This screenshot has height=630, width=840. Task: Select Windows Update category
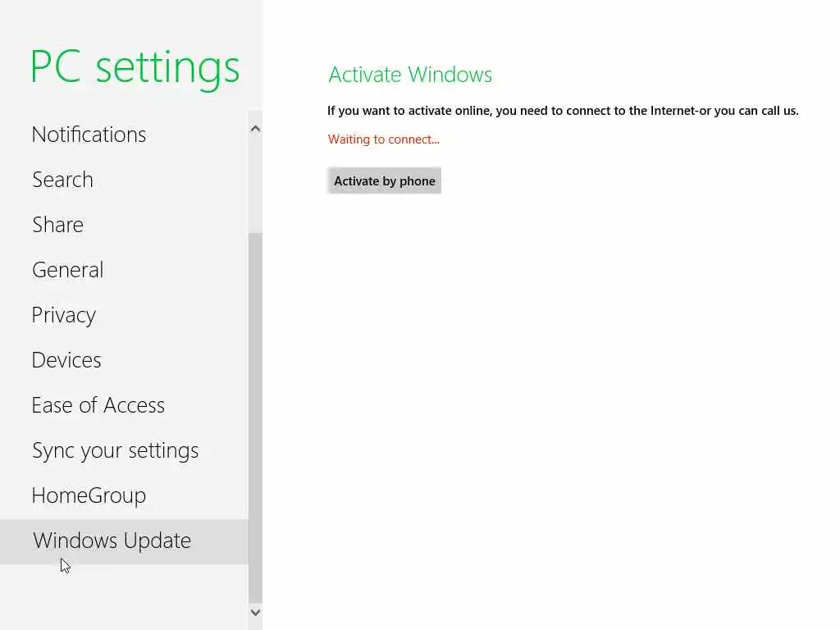124,541
